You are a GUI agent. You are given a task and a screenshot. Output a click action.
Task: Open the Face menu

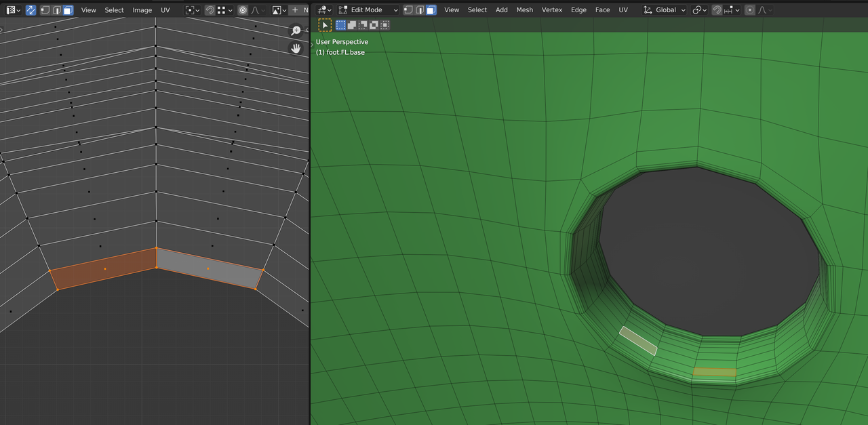tap(602, 10)
